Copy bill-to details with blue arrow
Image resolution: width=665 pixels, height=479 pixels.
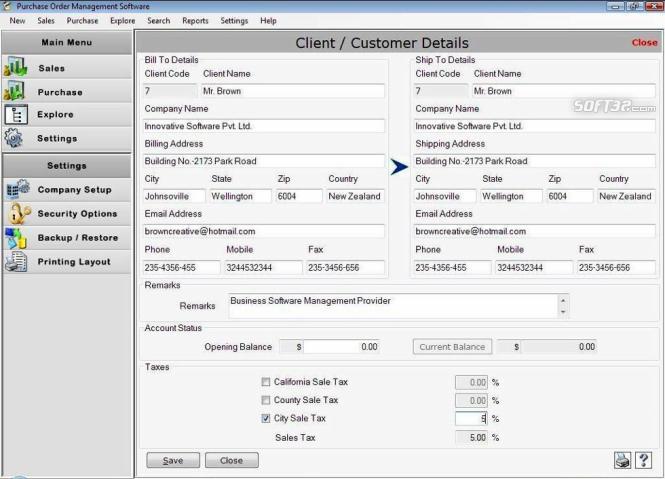pyautogui.click(x=399, y=167)
